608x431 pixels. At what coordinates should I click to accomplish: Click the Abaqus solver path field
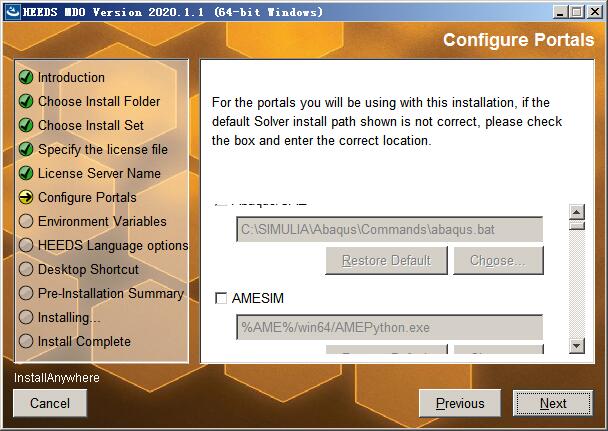click(x=390, y=229)
